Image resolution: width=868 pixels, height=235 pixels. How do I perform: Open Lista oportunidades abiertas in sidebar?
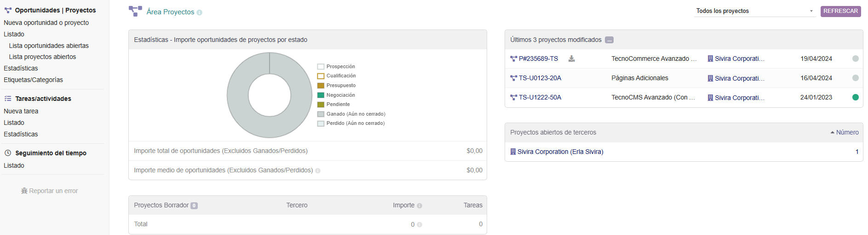49,46
